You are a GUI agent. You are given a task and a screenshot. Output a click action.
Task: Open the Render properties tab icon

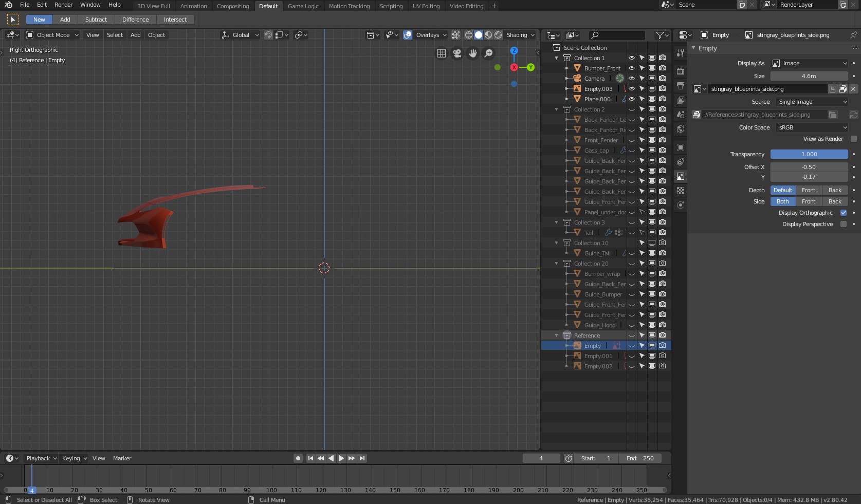point(681,71)
